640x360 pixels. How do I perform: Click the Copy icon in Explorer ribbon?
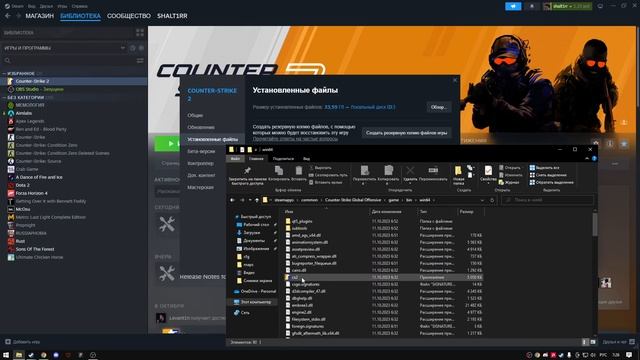coord(279,170)
